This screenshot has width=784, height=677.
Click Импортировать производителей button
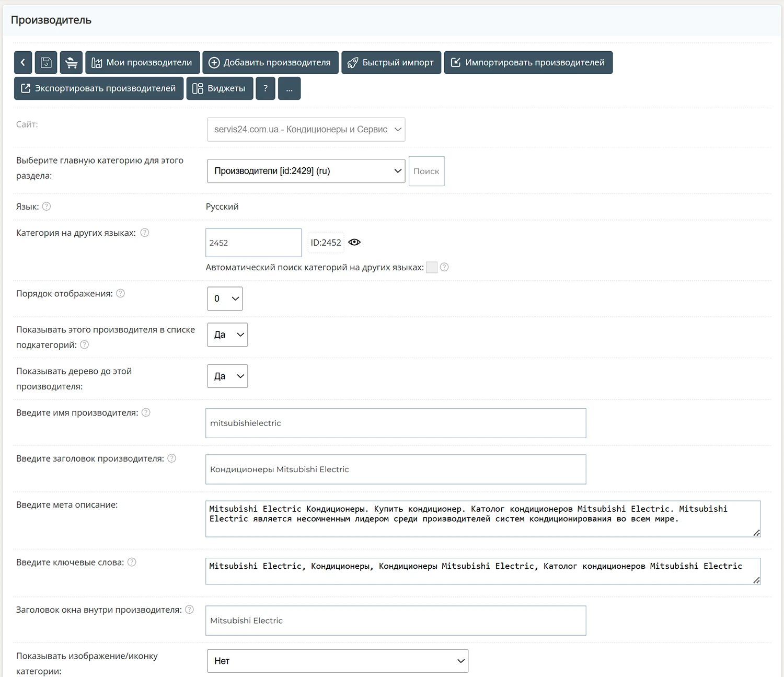[528, 62]
